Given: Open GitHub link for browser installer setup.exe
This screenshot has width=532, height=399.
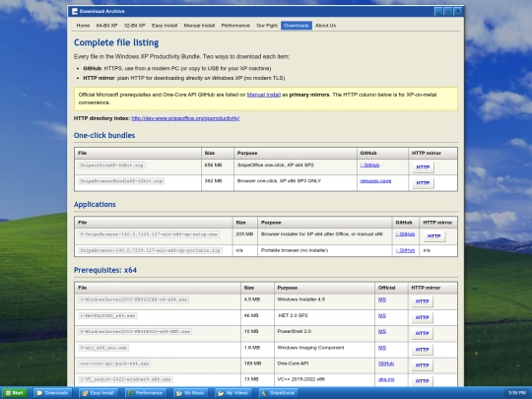Looking at the screenshot, I should [x=405, y=234].
